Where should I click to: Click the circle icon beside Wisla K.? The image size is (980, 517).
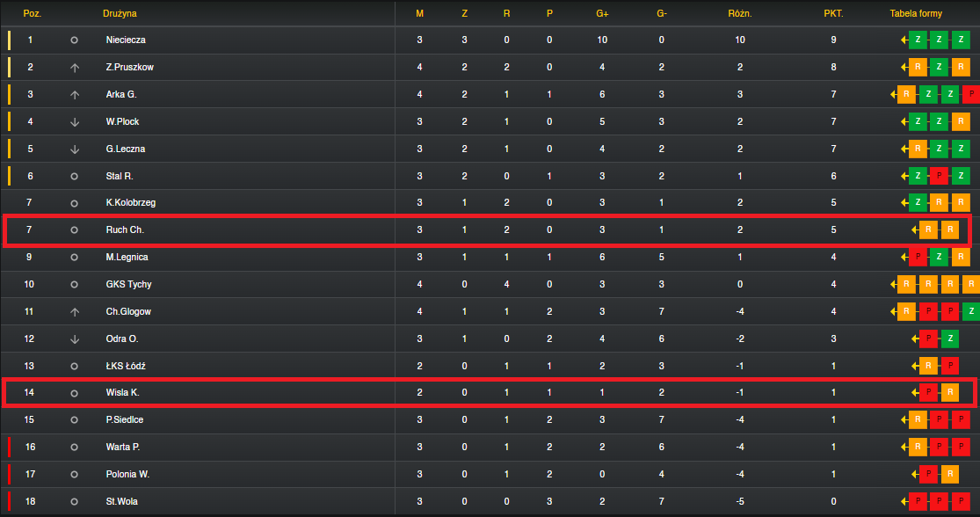click(74, 393)
